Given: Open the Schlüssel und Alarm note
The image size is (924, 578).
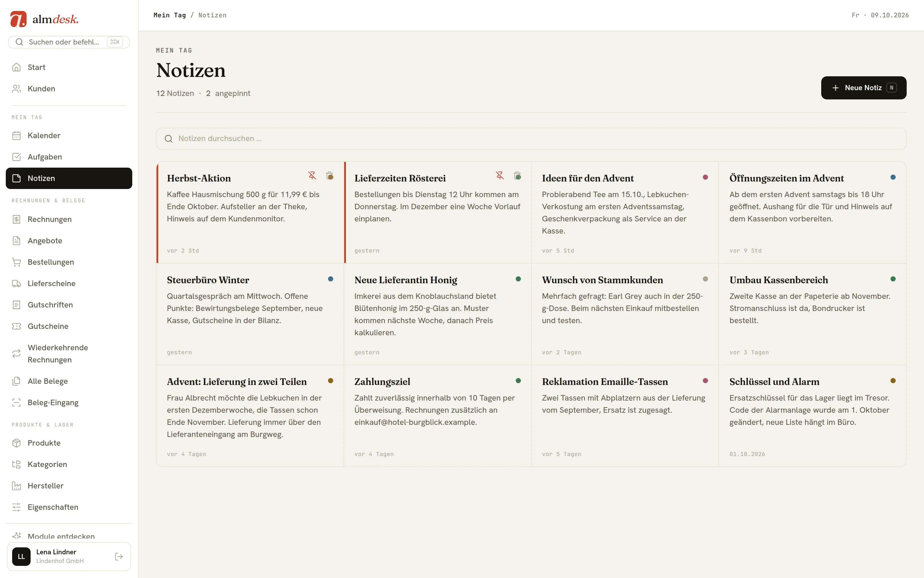Looking at the screenshot, I should click(812, 416).
